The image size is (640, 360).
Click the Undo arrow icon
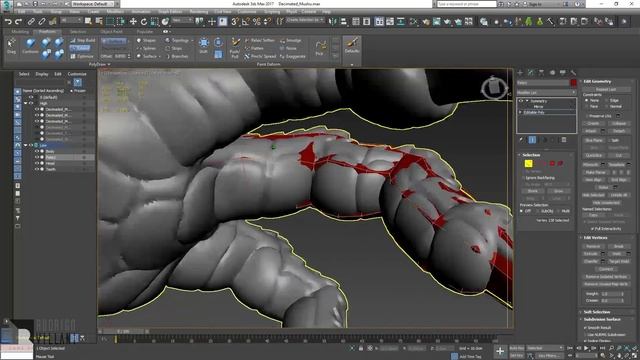(x=8, y=21)
